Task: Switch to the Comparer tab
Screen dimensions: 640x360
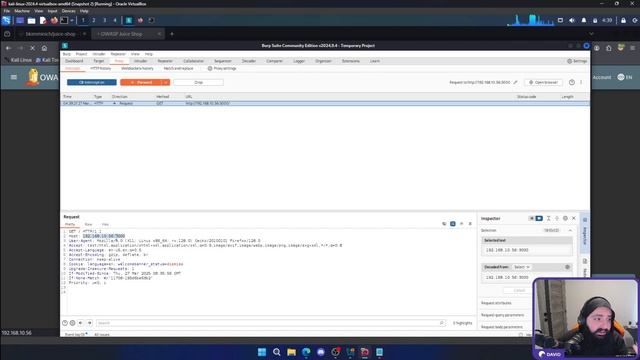Action: click(274, 61)
